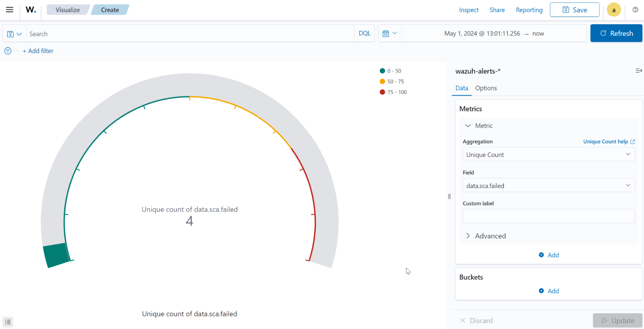This screenshot has height=329, width=644.
Task: Click the saved query floppy disk icon
Action: pyautogui.click(x=10, y=33)
